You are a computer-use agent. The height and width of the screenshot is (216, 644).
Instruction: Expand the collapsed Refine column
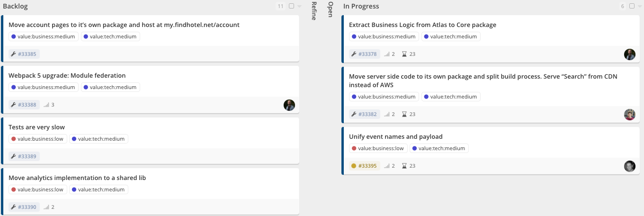click(313, 10)
